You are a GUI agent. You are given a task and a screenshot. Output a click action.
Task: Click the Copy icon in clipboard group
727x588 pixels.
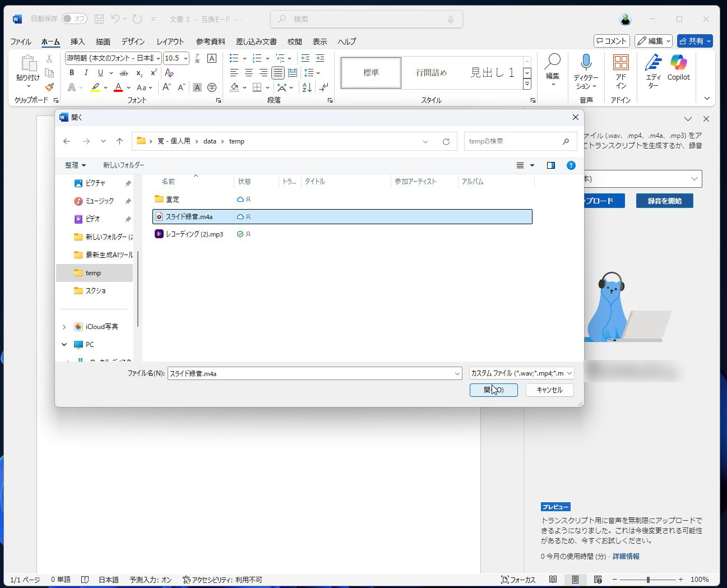[49, 73]
